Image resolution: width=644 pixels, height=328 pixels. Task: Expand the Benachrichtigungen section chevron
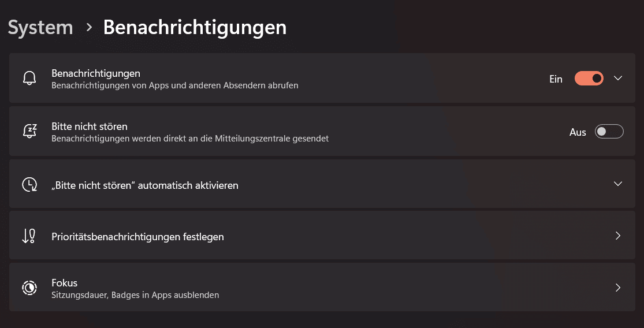[x=618, y=79]
